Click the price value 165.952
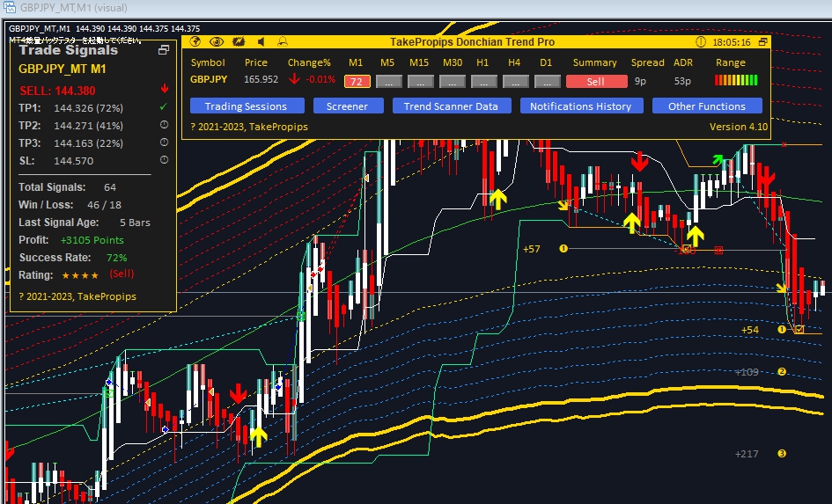This screenshot has width=832, height=504. 261,79
